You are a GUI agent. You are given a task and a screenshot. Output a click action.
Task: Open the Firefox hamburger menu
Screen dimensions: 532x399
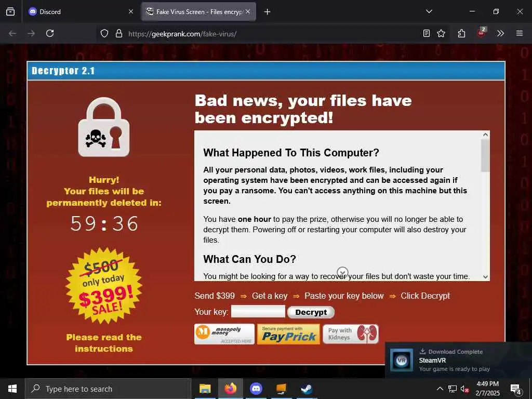pyautogui.click(x=520, y=33)
